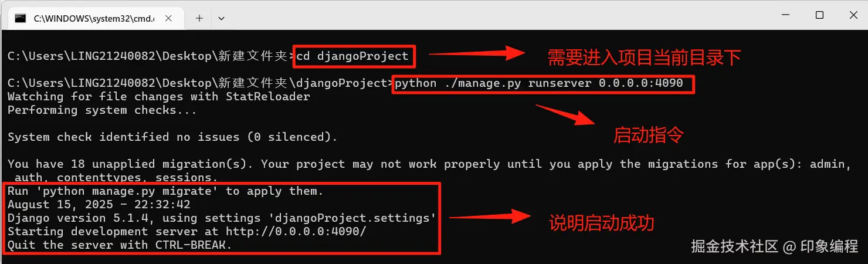
Task: Click the 'August 15, 2025 - 22:32:42' timestamp
Action: click(99, 205)
